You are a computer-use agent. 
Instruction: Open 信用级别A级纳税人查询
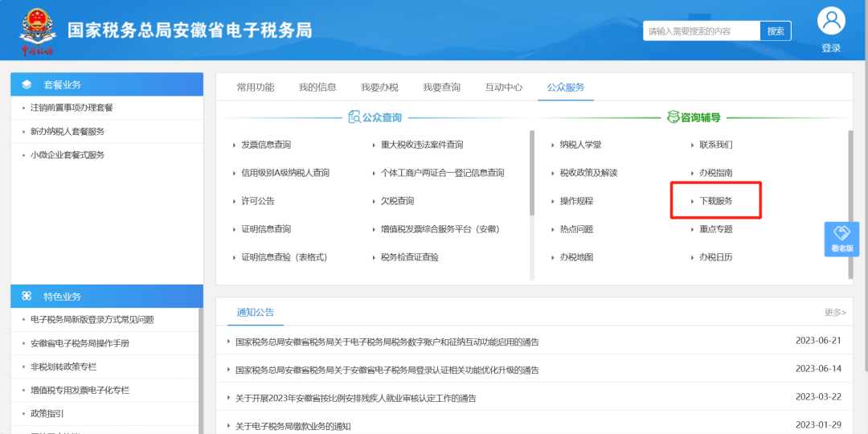coord(285,173)
